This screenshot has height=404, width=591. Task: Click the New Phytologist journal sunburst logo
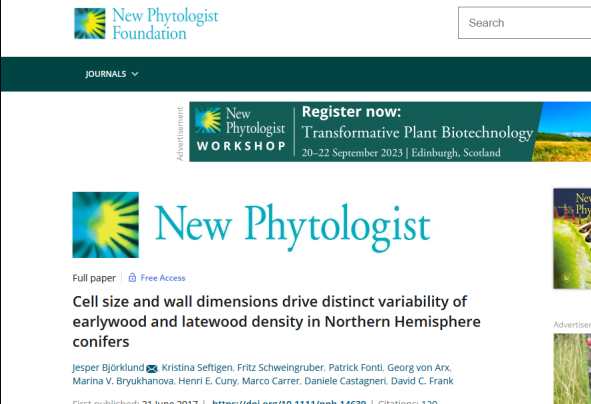[x=106, y=225]
